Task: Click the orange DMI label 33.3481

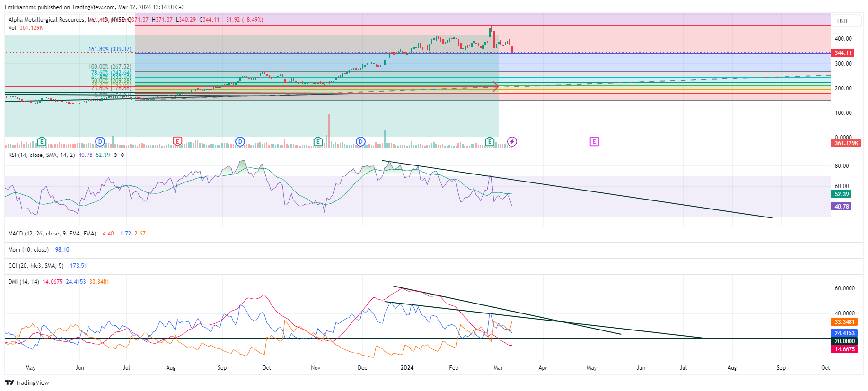Action: point(844,322)
